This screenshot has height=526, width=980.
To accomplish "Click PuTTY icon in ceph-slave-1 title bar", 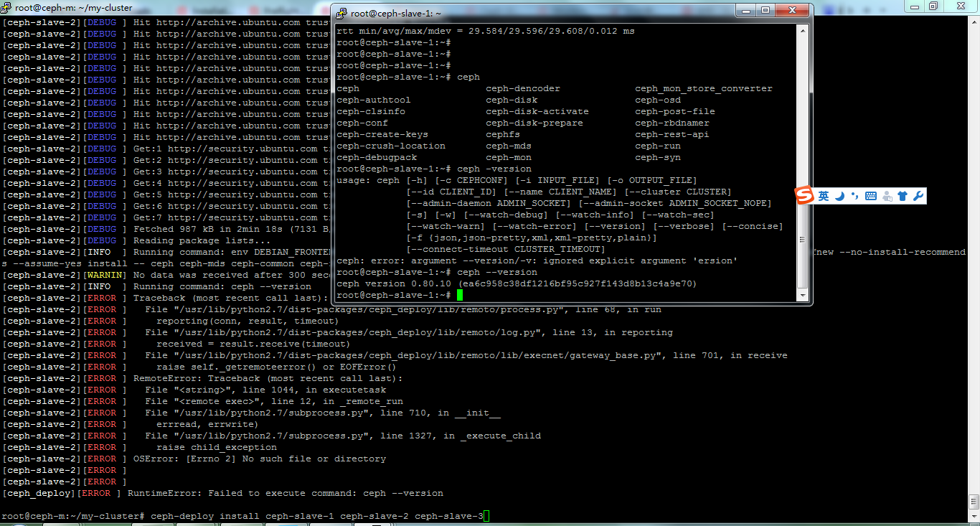I will [342, 13].
